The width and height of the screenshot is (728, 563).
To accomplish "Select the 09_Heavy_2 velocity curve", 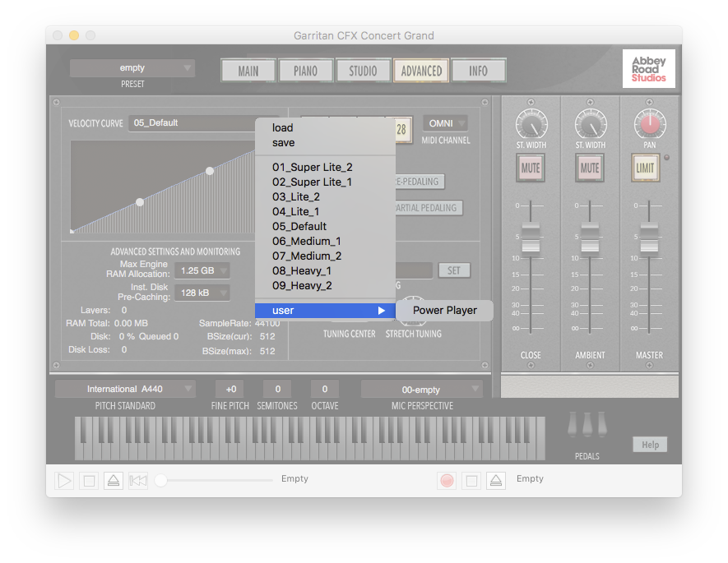I will 325,286.
